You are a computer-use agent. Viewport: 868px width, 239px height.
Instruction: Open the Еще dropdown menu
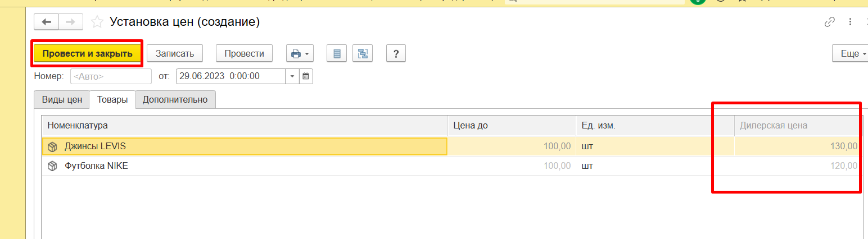click(x=849, y=54)
